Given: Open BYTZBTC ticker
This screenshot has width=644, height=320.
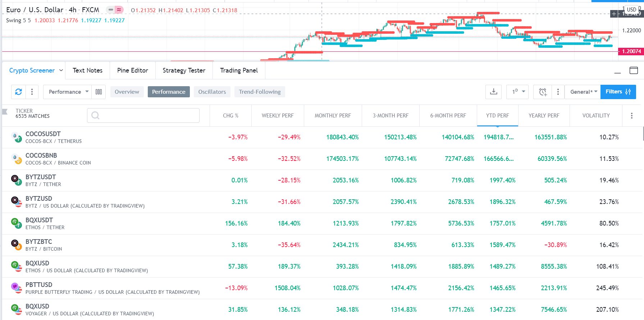Looking at the screenshot, I should coord(39,242).
